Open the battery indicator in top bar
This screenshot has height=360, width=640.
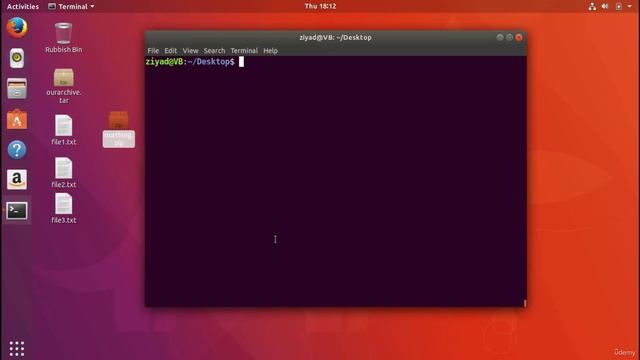(619, 6)
